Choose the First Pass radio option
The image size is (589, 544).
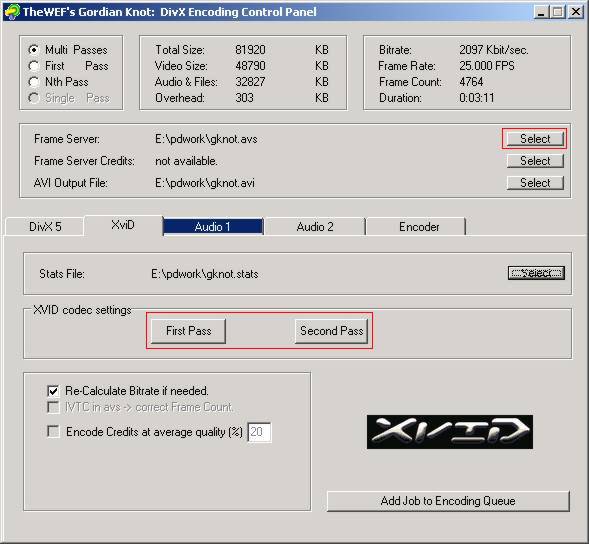point(34,66)
